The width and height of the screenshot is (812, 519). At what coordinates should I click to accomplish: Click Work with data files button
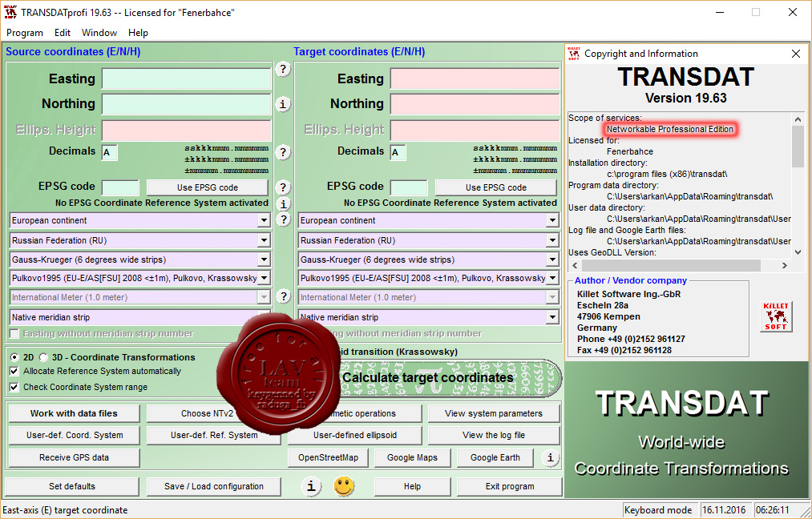(x=74, y=413)
